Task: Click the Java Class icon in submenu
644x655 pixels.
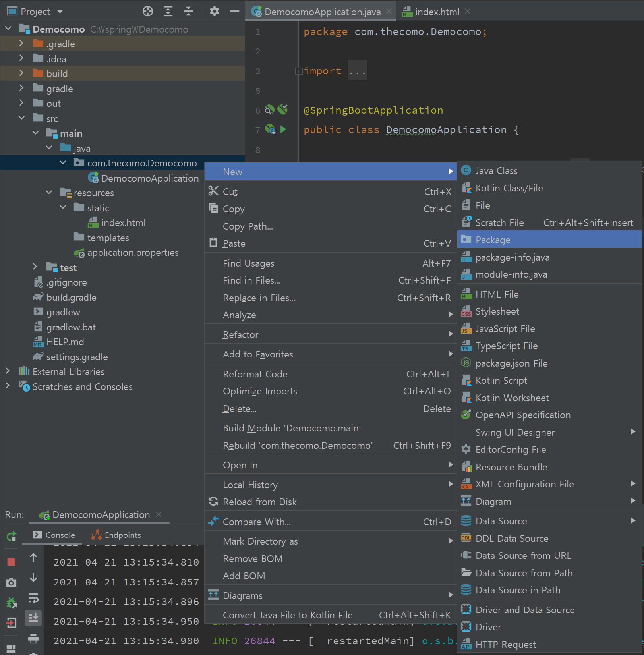Action: click(466, 170)
